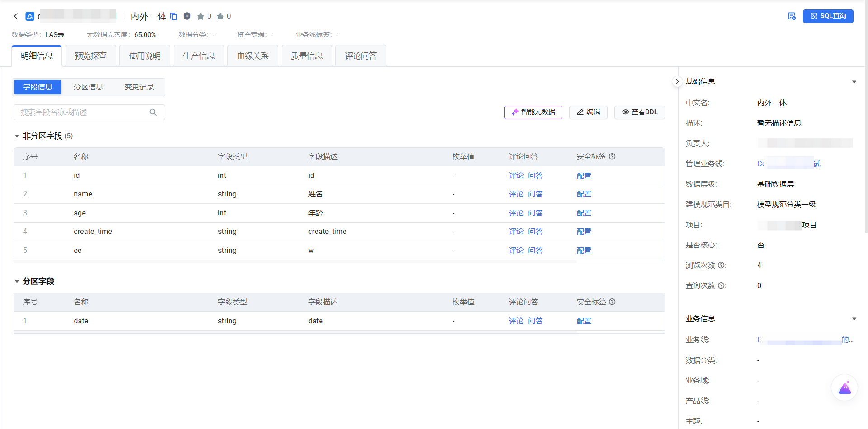Click the table settings icon beside SQL查询
This screenshot has width=868, height=429.
[792, 16]
